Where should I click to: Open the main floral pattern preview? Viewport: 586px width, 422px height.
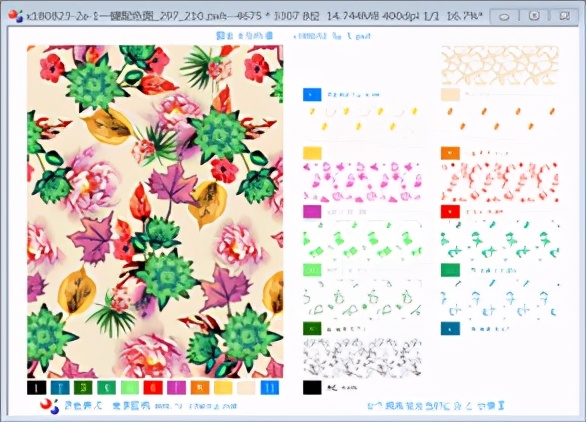point(155,212)
